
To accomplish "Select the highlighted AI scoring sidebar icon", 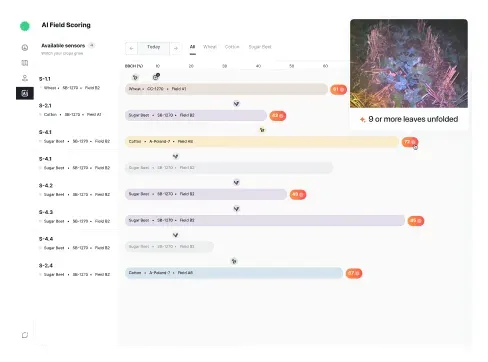I will click(x=25, y=93).
